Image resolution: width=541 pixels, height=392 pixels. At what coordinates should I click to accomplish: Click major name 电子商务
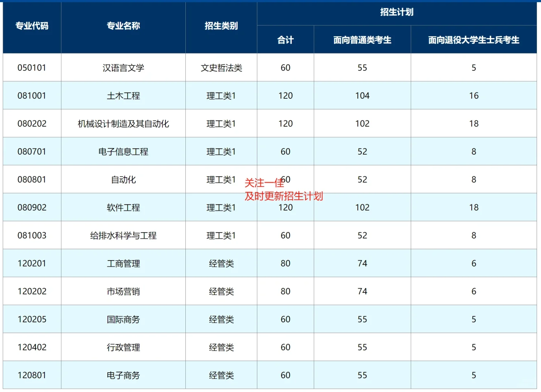click(123, 375)
